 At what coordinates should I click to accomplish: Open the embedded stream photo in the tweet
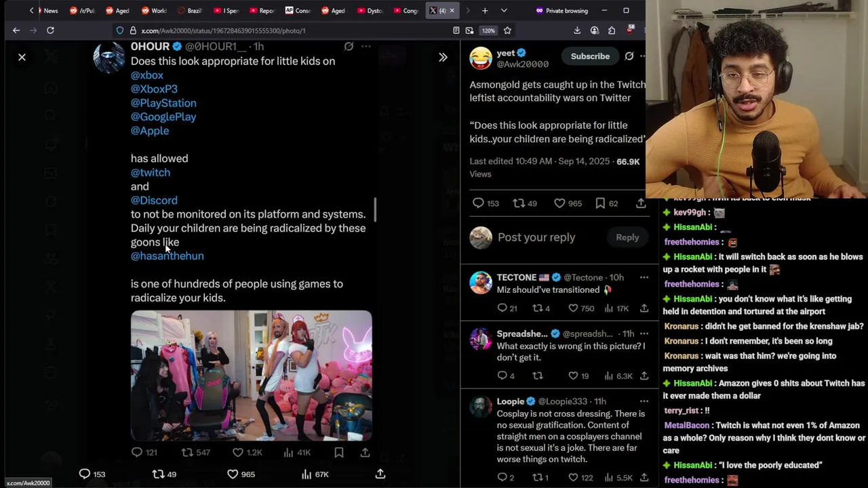click(252, 375)
